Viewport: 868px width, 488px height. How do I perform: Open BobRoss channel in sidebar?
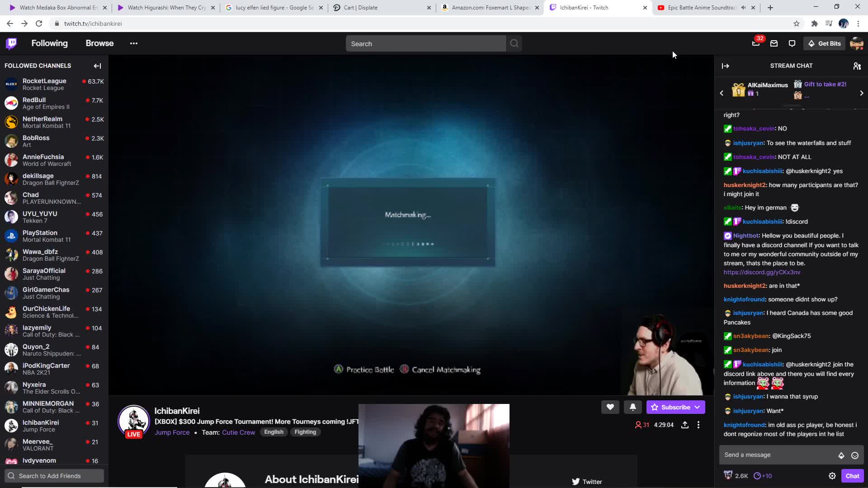pyautogui.click(x=54, y=141)
